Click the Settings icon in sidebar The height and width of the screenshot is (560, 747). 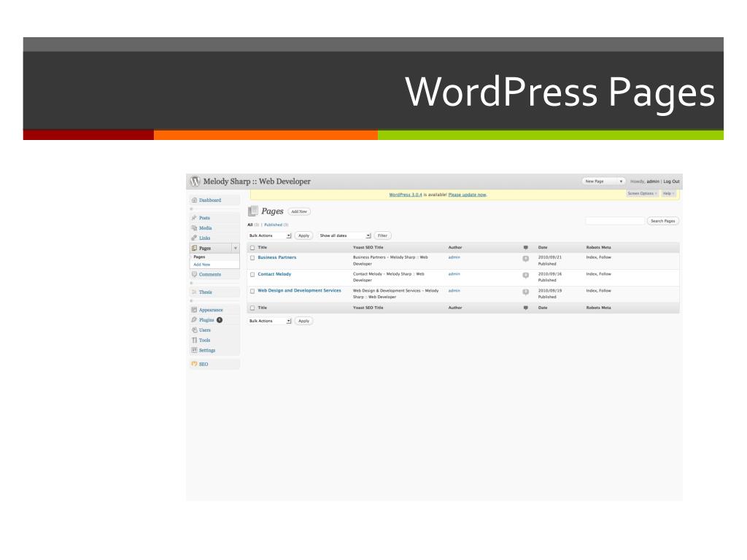point(194,350)
